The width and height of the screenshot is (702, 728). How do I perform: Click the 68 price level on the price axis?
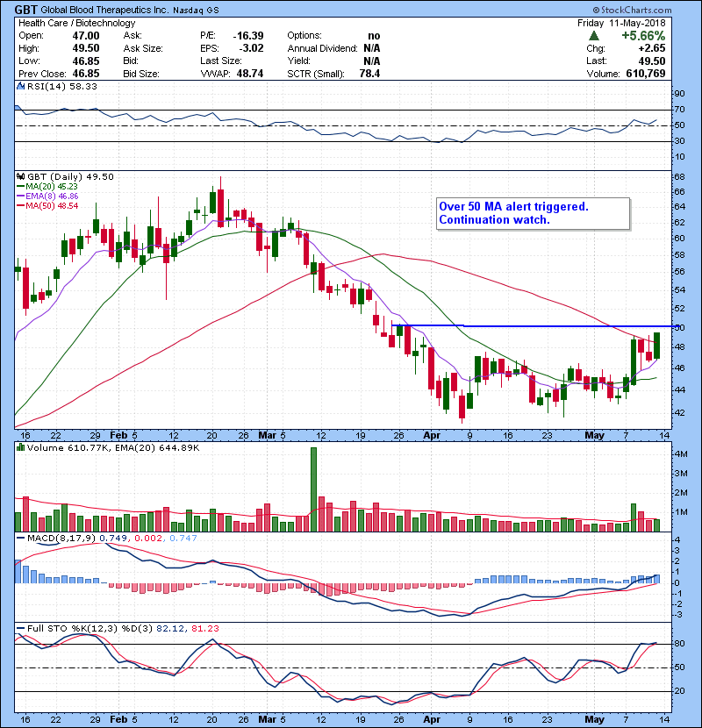click(x=679, y=177)
